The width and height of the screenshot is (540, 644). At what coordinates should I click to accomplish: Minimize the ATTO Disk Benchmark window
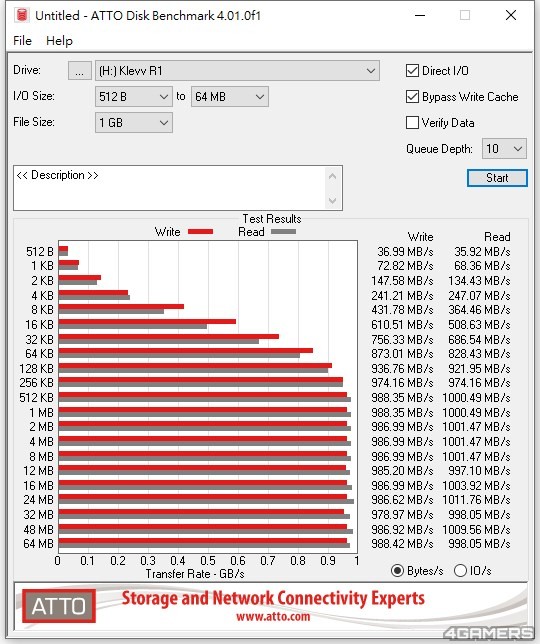click(420, 15)
